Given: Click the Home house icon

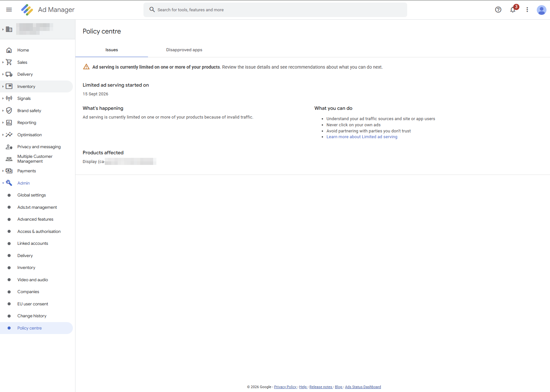Looking at the screenshot, I should coord(9,50).
